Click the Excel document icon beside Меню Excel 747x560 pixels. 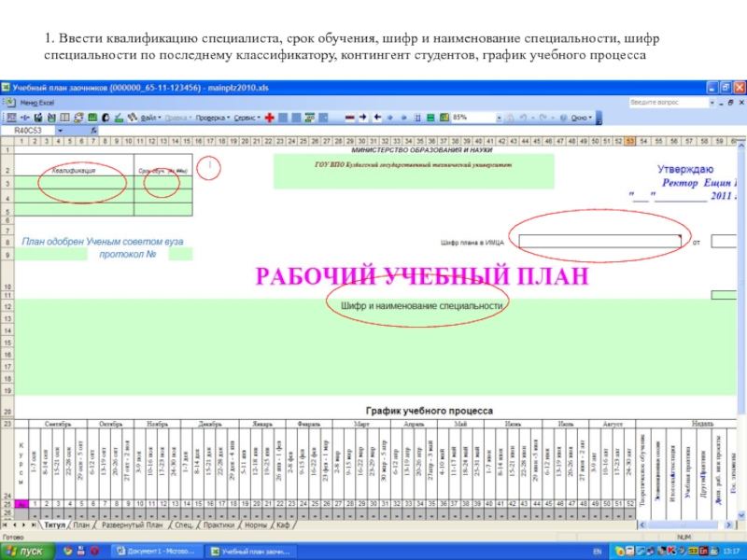point(9,103)
